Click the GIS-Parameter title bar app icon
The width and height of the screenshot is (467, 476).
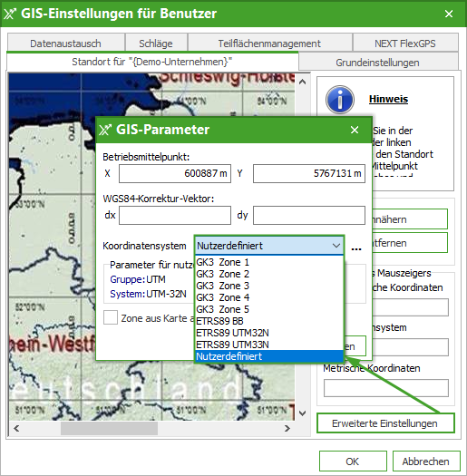pos(105,130)
